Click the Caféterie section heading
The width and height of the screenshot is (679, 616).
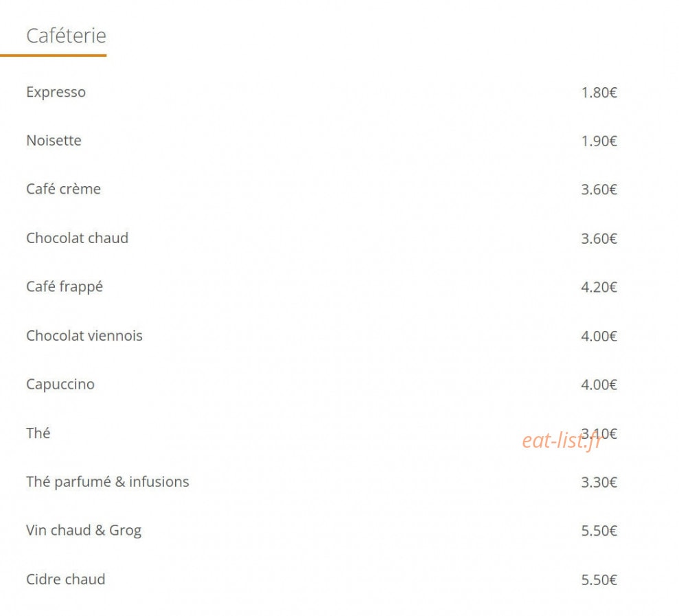66,36
